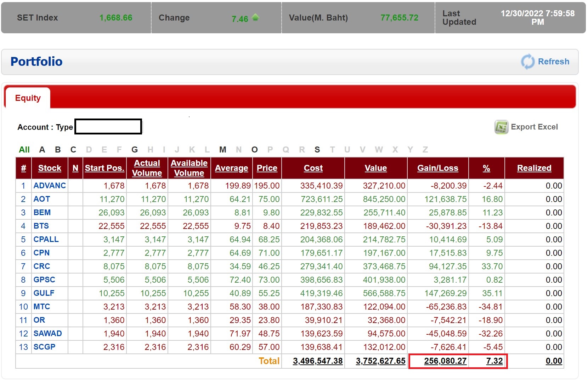Sort by Cost column header
This screenshot has height=380, width=588.
[313, 168]
